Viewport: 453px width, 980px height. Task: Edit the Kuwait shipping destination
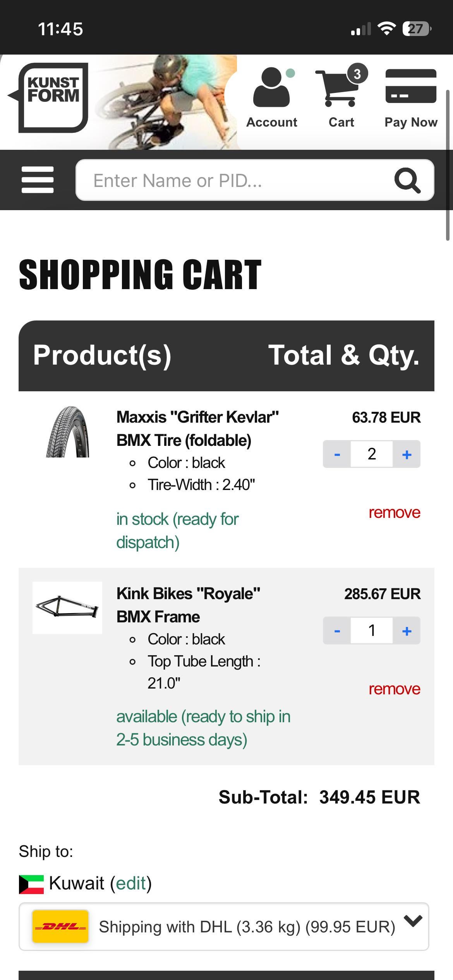pyautogui.click(x=131, y=884)
